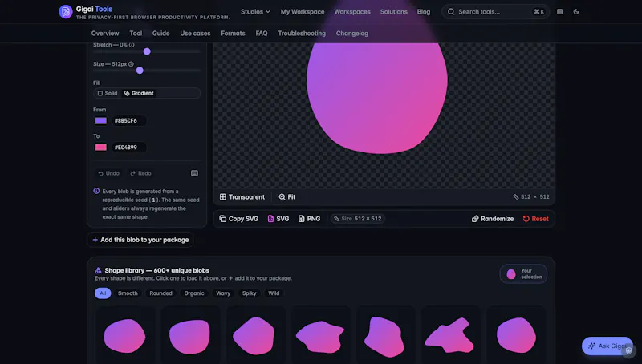Go to My Workspace

(303, 12)
